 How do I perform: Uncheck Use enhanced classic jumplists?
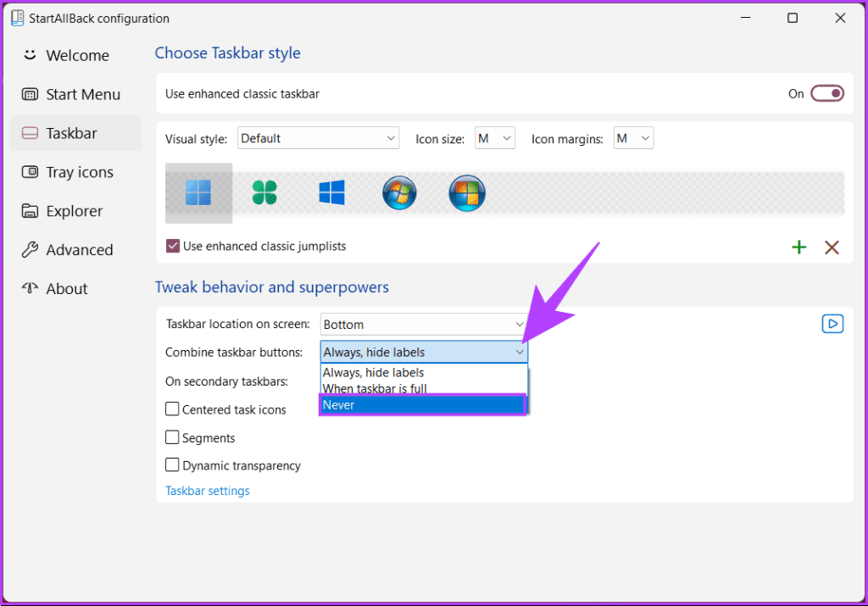(x=172, y=247)
